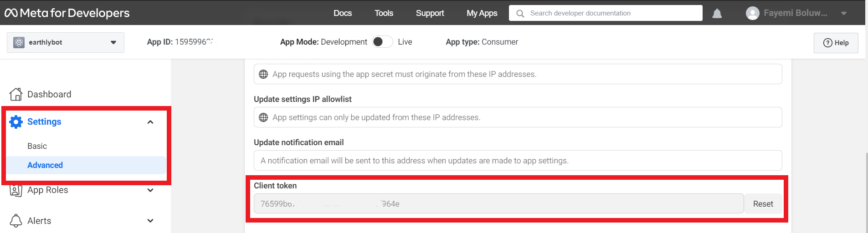Click the Alerts bell icon in sidebar
This screenshot has width=868, height=233.
click(x=16, y=221)
